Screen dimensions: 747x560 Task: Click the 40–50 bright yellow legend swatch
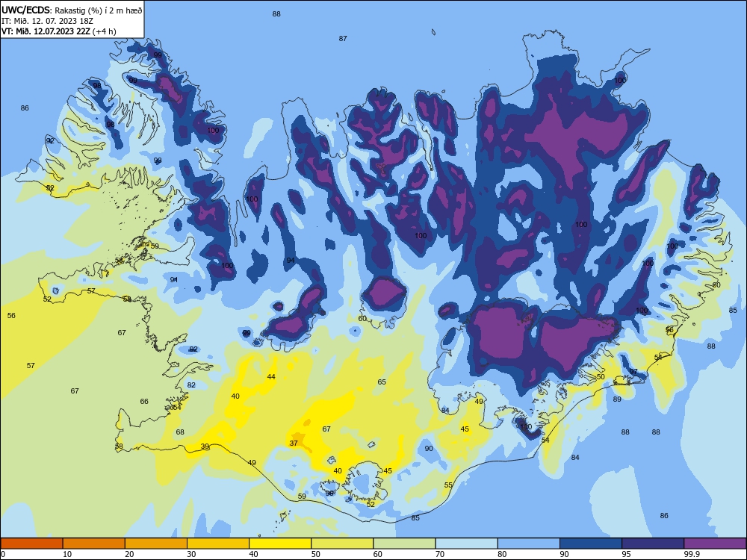[x=280, y=544]
